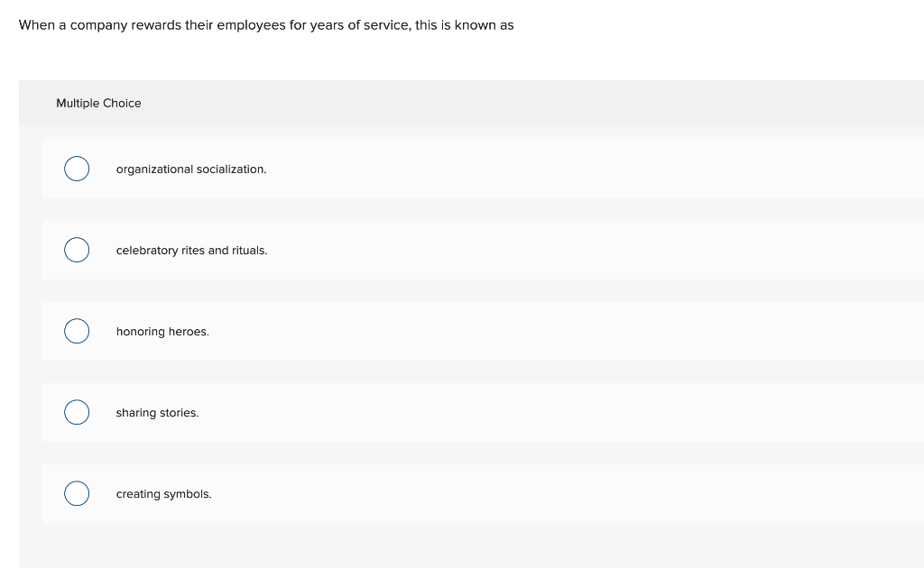Screen dimensions: 924x568
Task: Choose the fourth answer option row
Action: [451, 412]
